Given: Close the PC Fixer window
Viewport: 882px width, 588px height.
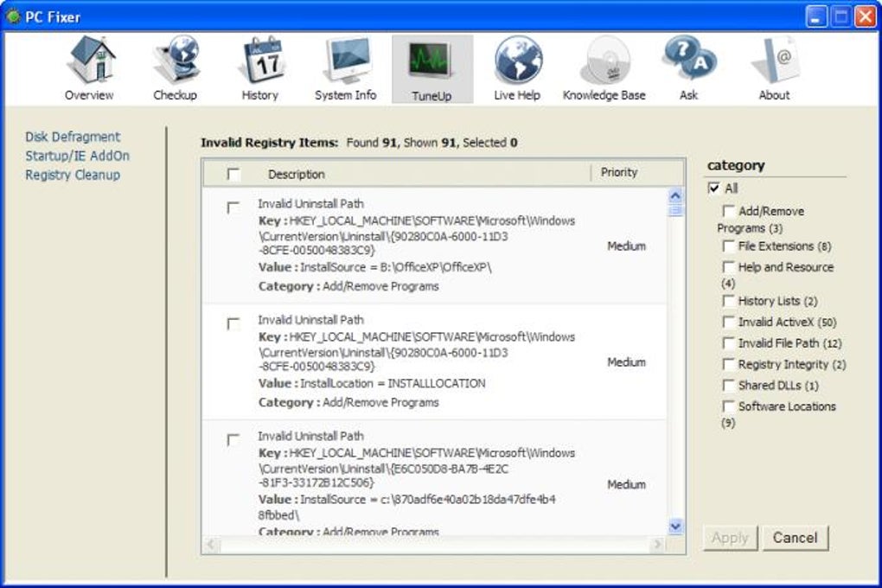Looking at the screenshot, I should (866, 17).
